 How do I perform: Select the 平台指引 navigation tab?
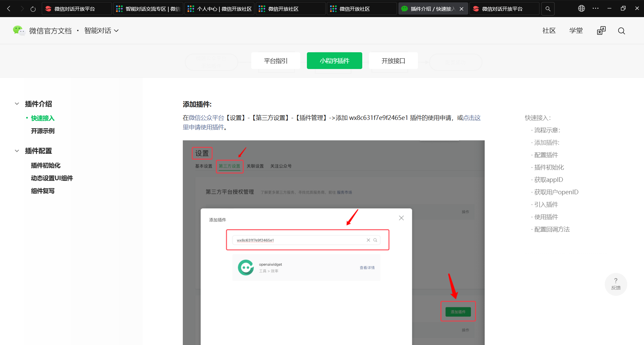pos(276,61)
